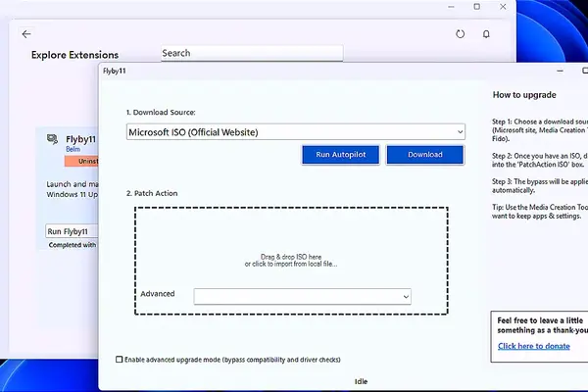Click the Uninstall button for Flyby11 extension
The image size is (588, 392).
(x=81, y=161)
